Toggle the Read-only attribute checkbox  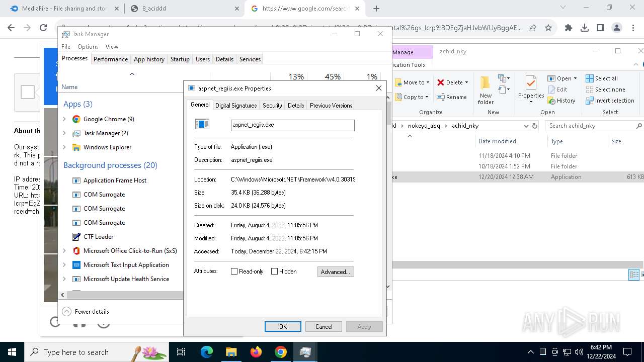(234, 271)
